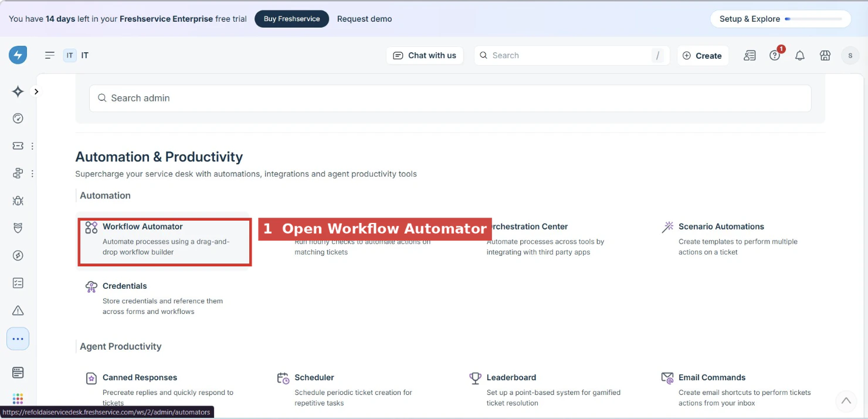Open the help question mark icon

coord(775,55)
